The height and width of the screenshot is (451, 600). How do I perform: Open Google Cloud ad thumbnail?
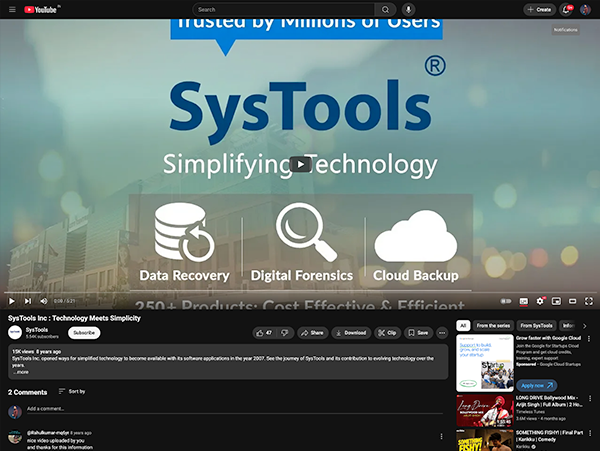(x=485, y=363)
